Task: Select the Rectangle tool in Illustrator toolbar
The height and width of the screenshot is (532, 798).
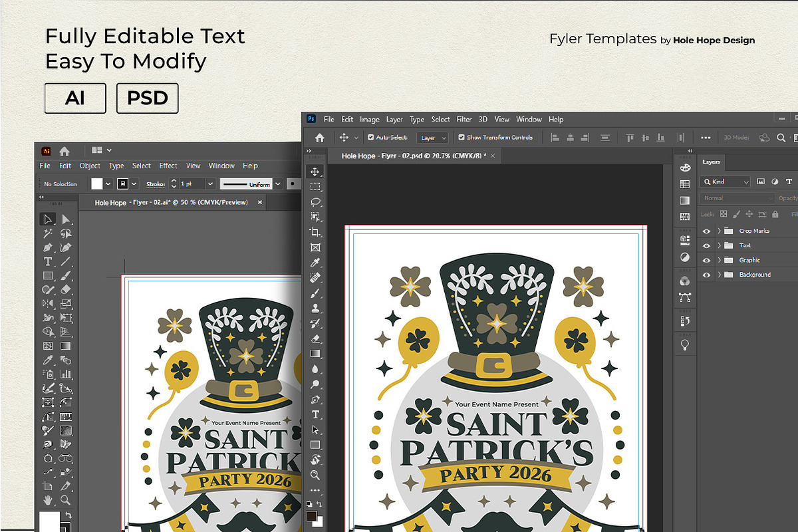Action: (48, 275)
